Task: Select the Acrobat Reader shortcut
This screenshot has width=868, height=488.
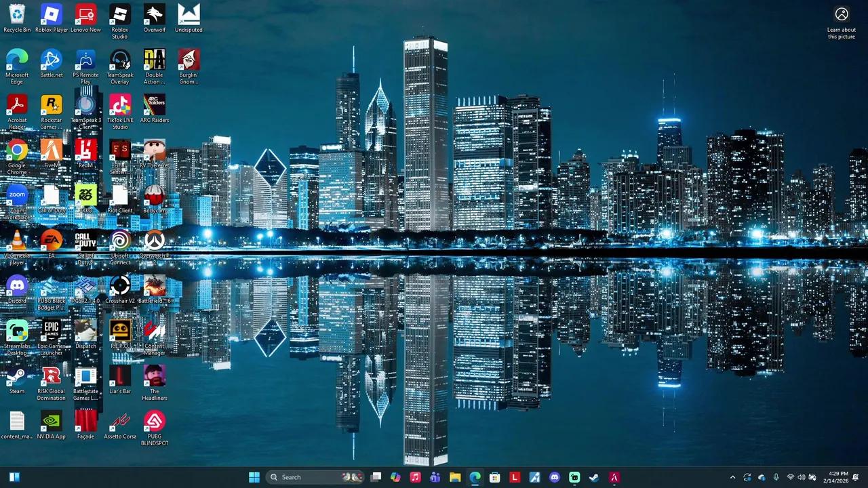Action: pyautogui.click(x=17, y=113)
